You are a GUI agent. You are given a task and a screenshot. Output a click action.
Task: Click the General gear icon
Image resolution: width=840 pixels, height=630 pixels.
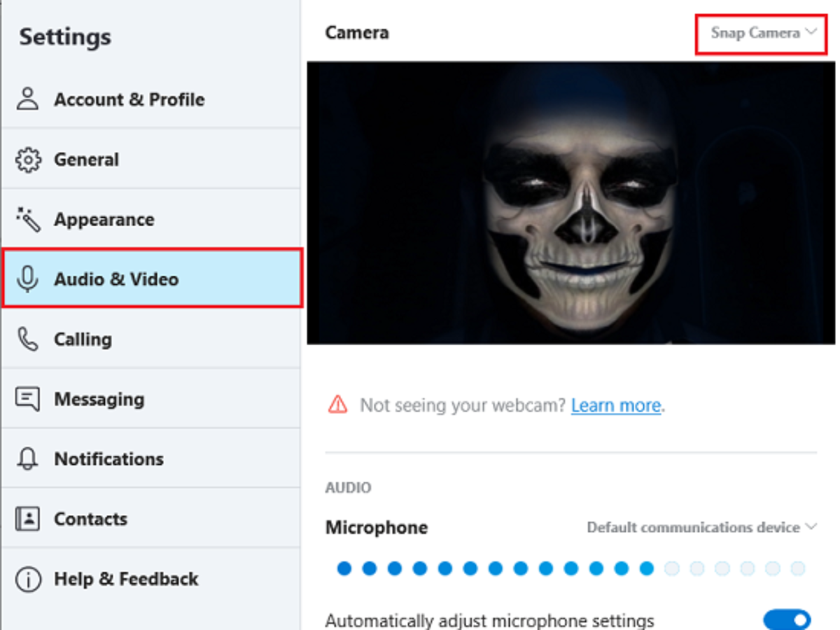pos(28,160)
